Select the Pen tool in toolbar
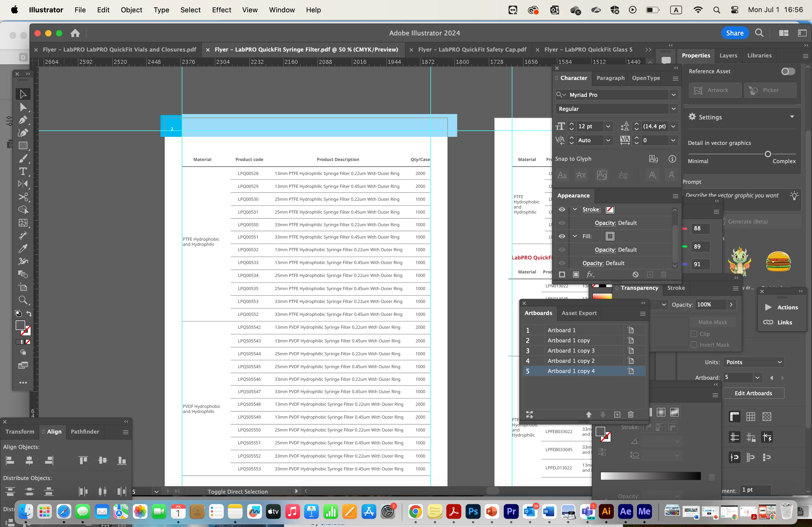This screenshot has width=812, height=527. 23,120
